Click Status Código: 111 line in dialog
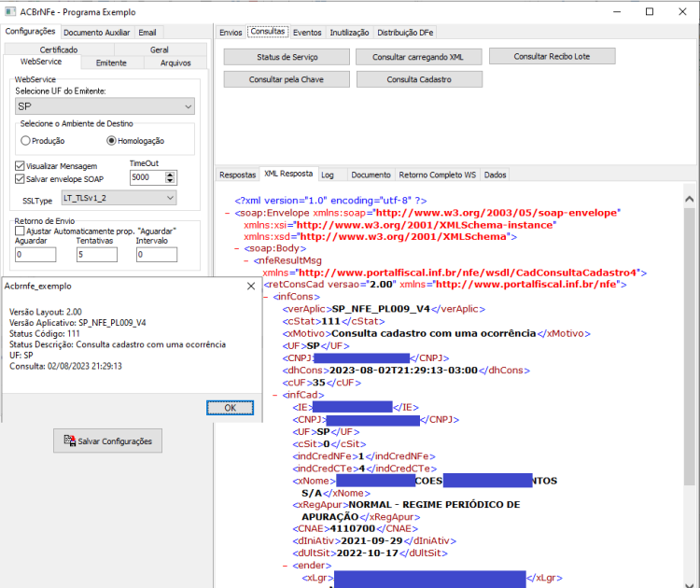 click(x=45, y=333)
